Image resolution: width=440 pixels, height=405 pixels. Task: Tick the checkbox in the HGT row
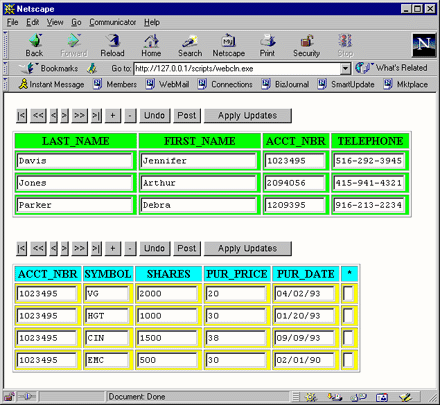tap(348, 316)
